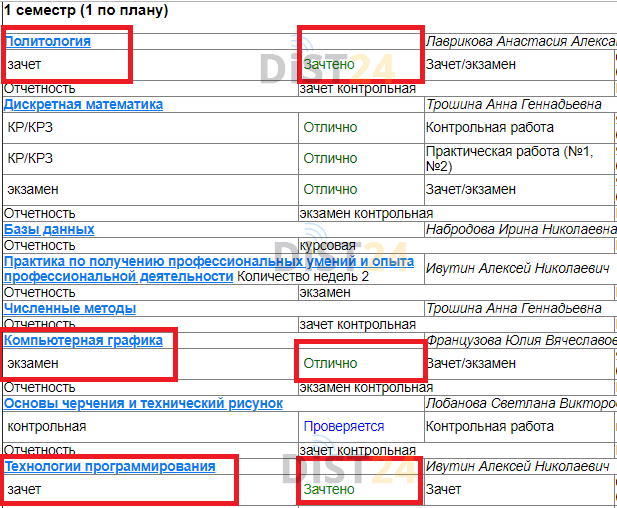Go to Основы черчения и технический рисунок
The image size is (617, 508).
point(143,403)
